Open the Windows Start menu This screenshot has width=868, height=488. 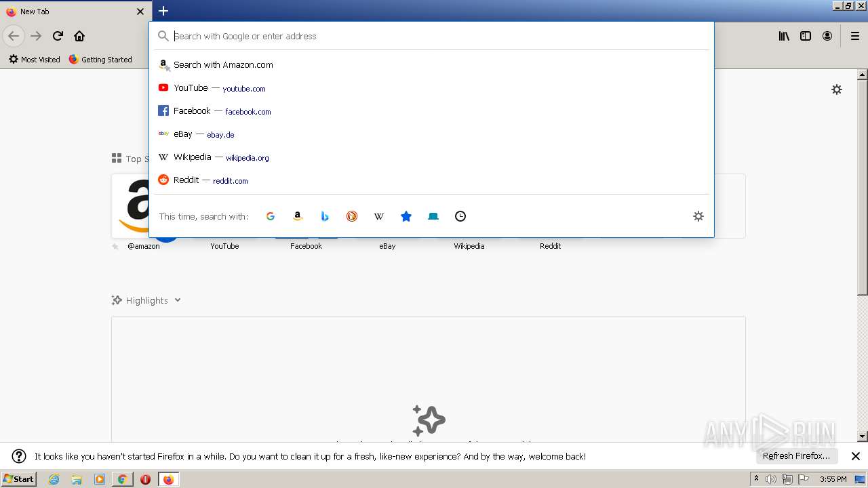coord(18,479)
